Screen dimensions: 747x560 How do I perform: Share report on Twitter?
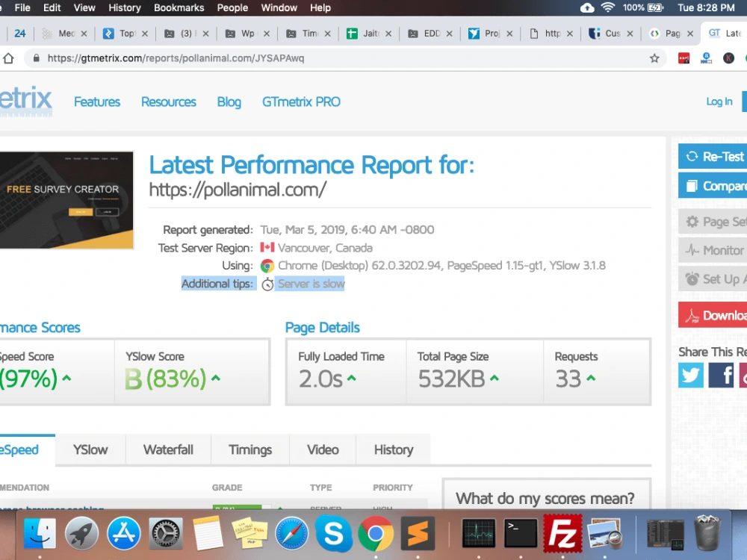coord(691,375)
